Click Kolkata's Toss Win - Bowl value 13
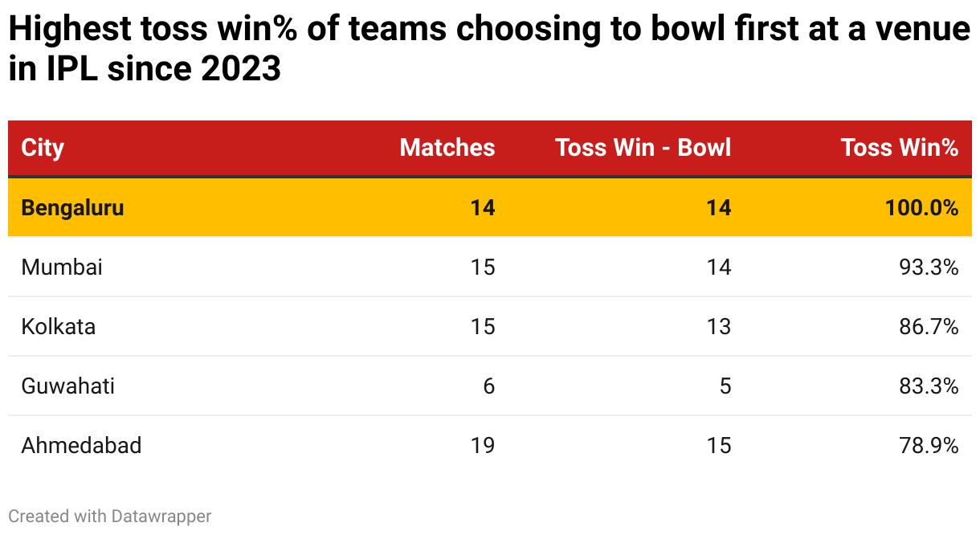 coord(719,326)
